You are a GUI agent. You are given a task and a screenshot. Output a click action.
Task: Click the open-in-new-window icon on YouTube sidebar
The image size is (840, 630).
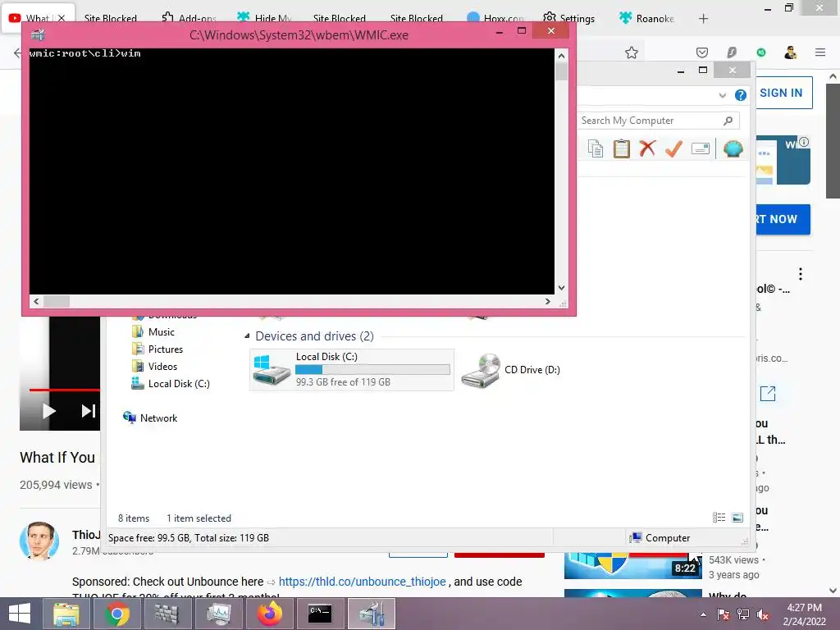coord(768,393)
